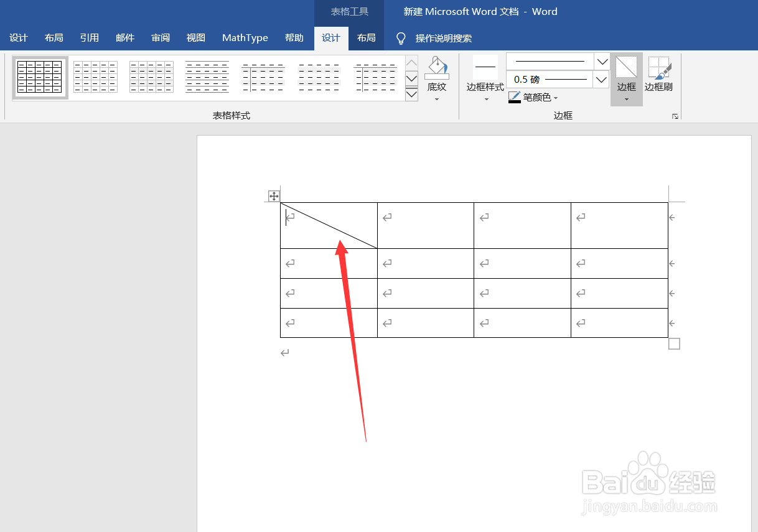This screenshot has height=532, width=758.
Task: Click the 操作说明搜索 search field
Action: pos(444,39)
